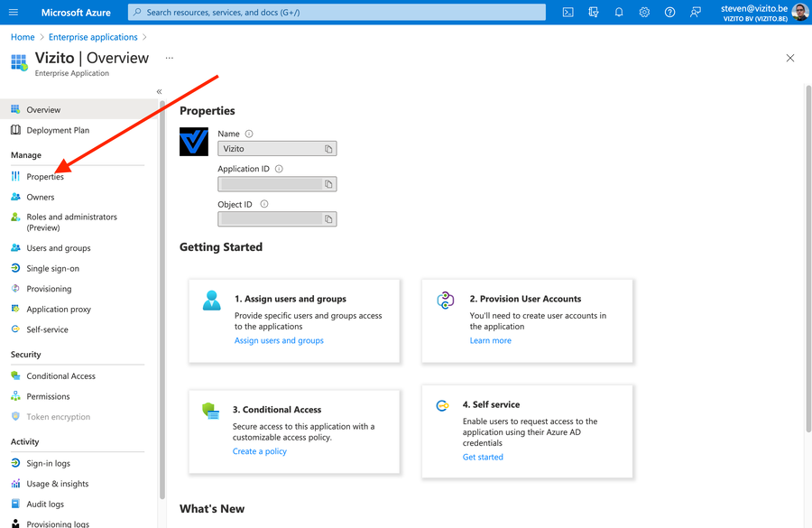Open the Help question mark icon
Image resolution: width=812 pixels, height=528 pixels.
[669, 12]
